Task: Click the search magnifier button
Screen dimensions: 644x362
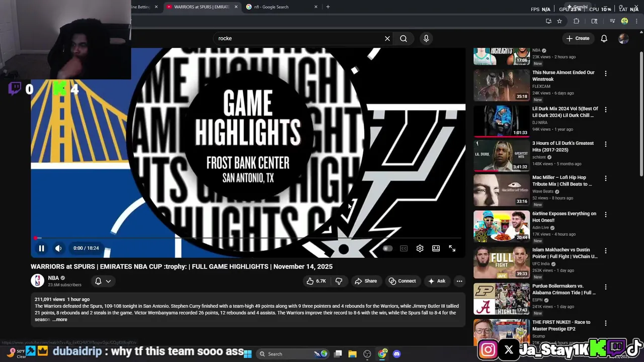Action: [404, 38]
